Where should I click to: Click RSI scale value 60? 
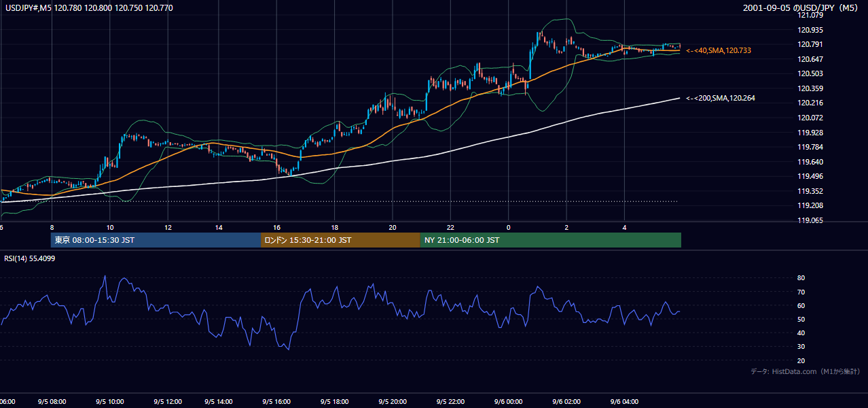801,305
